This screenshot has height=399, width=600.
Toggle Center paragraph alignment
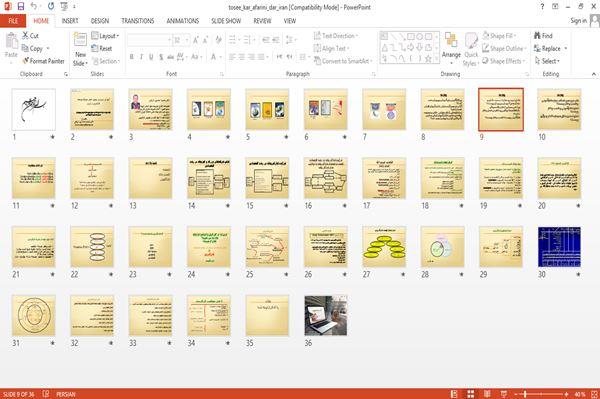tap(241, 57)
